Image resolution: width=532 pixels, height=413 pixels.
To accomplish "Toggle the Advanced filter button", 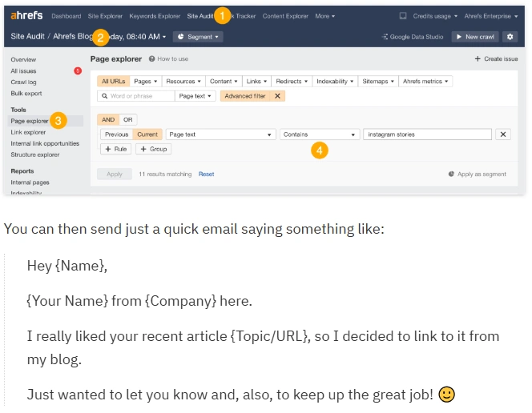I will click(x=245, y=96).
